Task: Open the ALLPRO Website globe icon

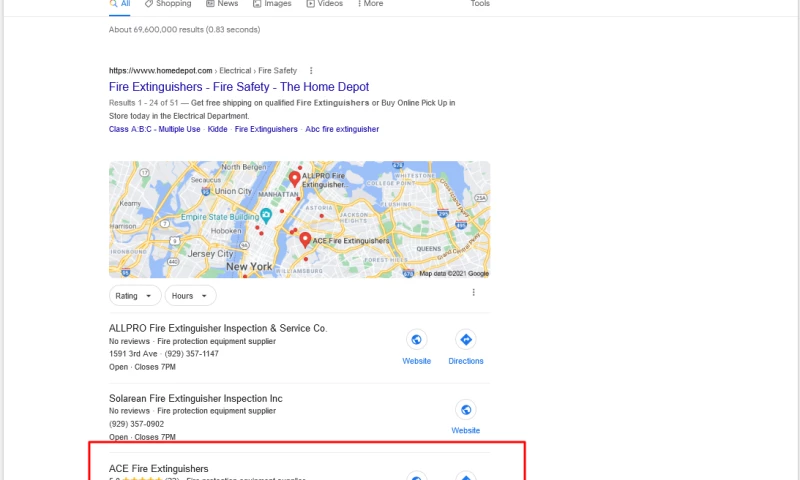Action: click(416, 340)
